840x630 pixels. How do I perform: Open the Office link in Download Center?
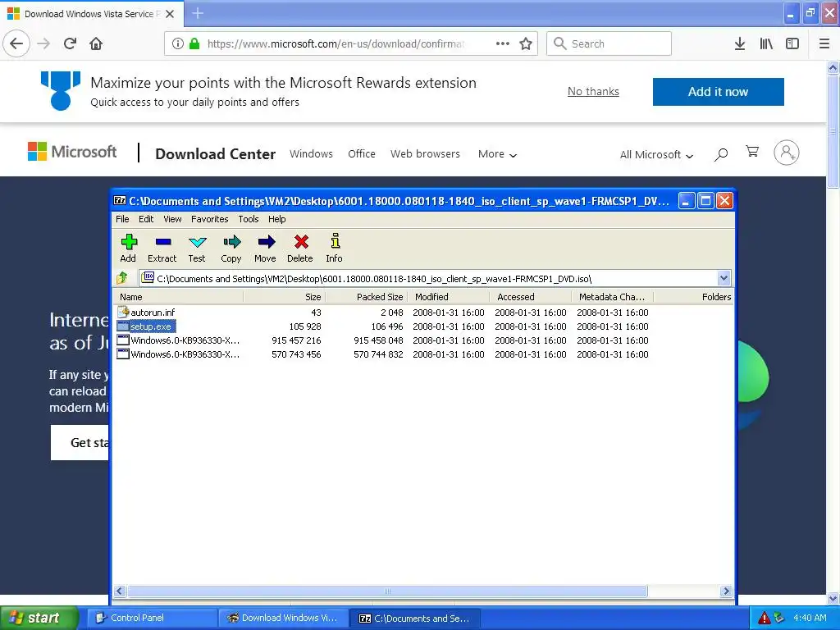click(x=362, y=153)
